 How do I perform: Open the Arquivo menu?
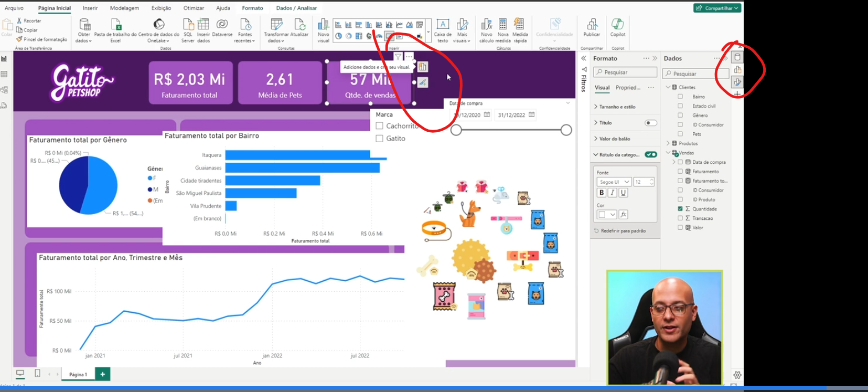[14, 8]
